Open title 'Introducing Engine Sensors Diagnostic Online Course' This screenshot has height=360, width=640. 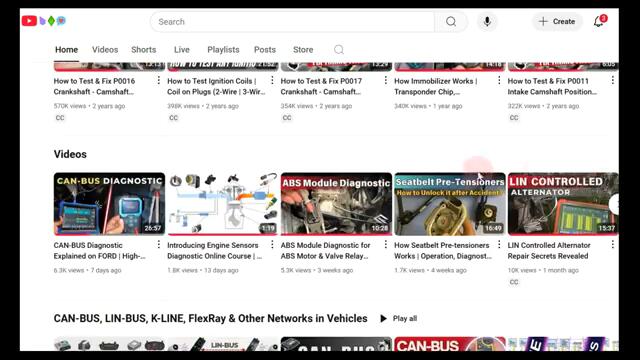[x=215, y=251]
